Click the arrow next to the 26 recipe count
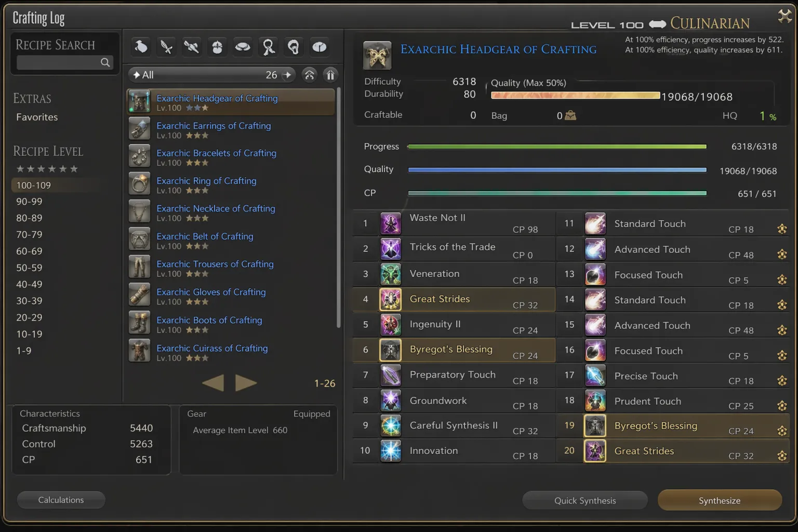This screenshot has width=798, height=532. coord(287,74)
